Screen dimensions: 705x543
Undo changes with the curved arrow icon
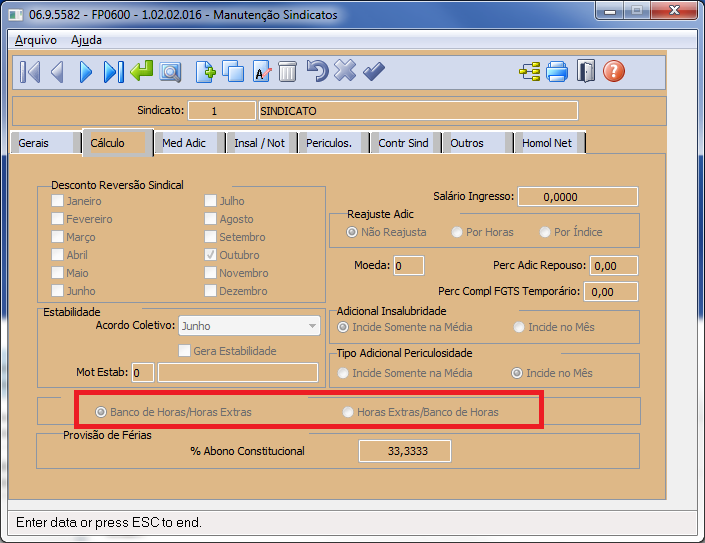point(317,71)
